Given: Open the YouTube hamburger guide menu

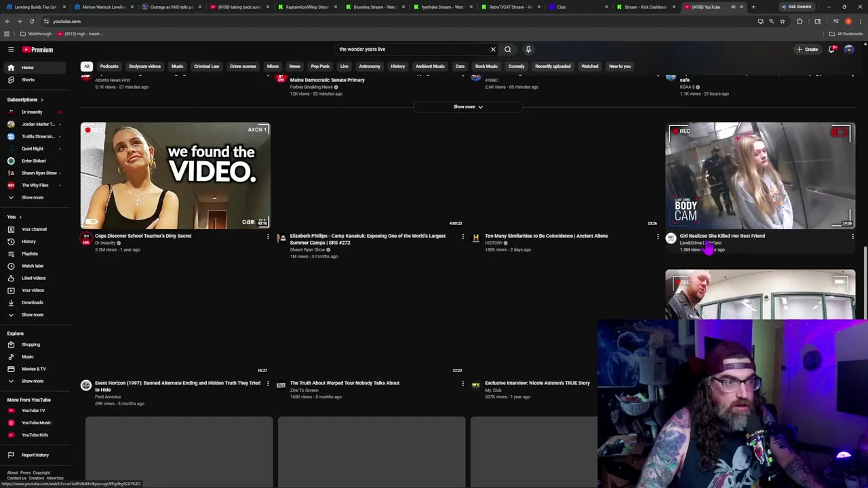Looking at the screenshot, I should click(x=11, y=49).
